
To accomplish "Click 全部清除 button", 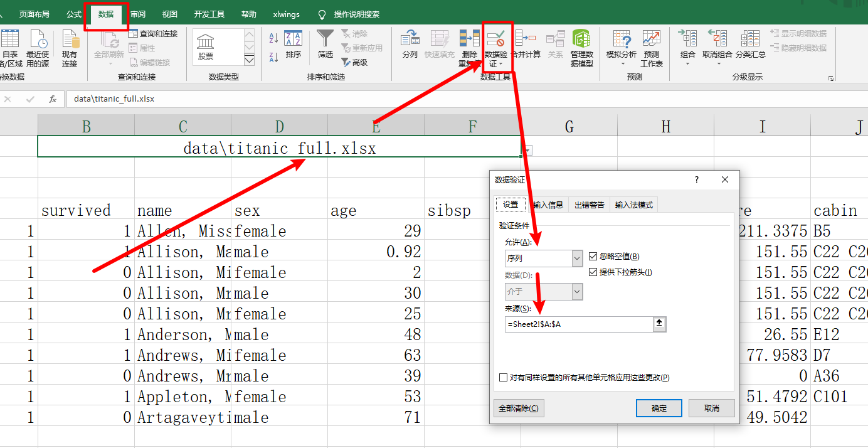I will coord(519,408).
